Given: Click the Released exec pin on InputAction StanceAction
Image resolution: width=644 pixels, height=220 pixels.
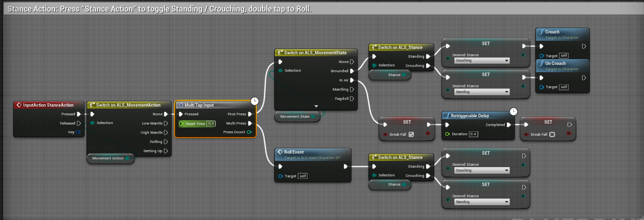Looking at the screenshot, I should [79, 123].
